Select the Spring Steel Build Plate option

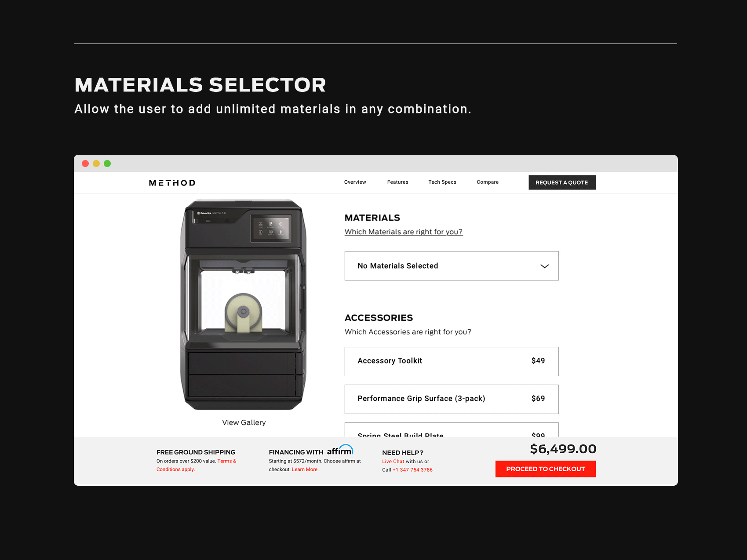pyautogui.click(x=452, y=430)
